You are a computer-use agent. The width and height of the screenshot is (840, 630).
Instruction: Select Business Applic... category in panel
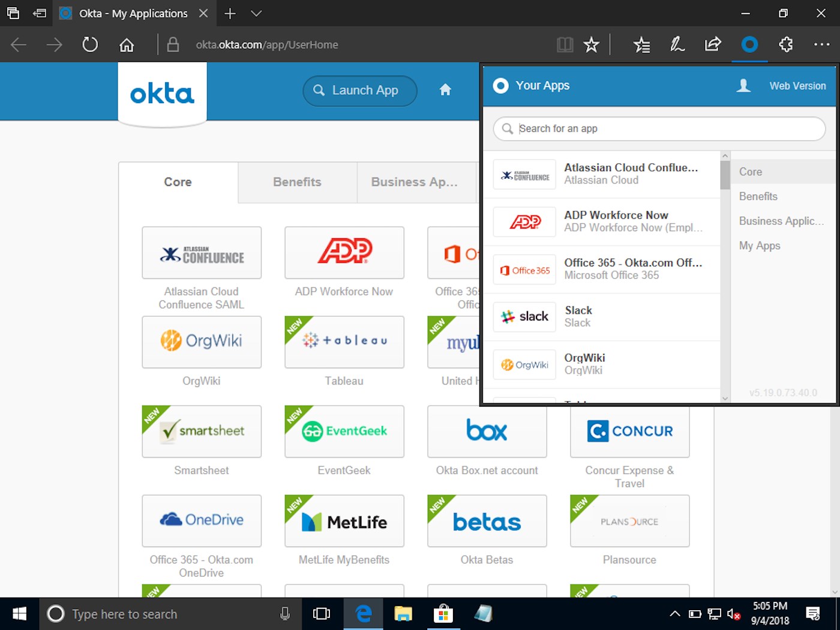pyautogui.click(x=783, y=221)
